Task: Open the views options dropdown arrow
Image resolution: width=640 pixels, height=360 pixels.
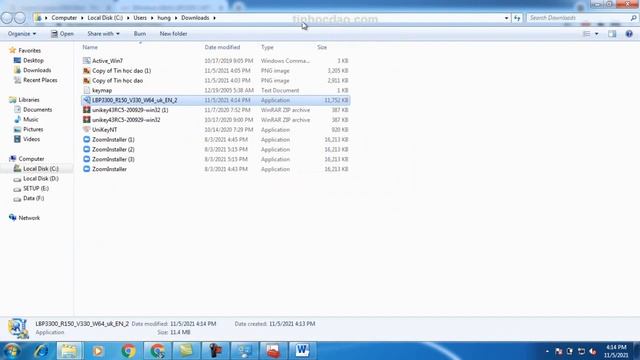Action: [597, 34]
